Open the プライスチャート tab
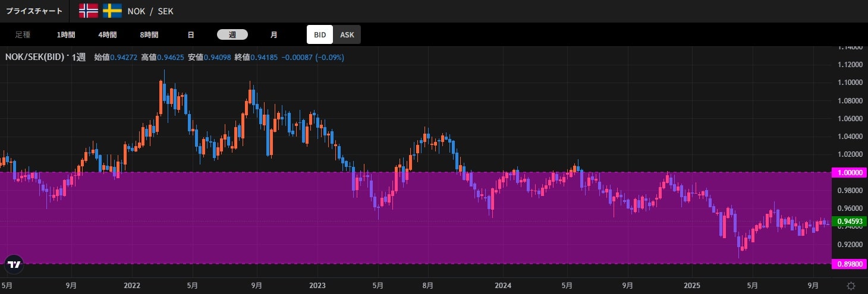Viewport: 868px width, 294px height. 34,11
